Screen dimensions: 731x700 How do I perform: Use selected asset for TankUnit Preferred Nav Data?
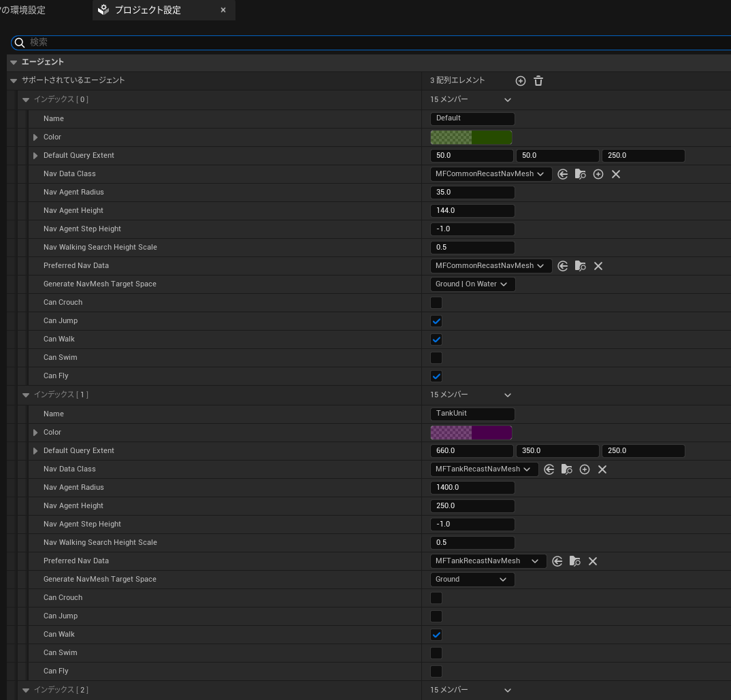coord(557,561)
